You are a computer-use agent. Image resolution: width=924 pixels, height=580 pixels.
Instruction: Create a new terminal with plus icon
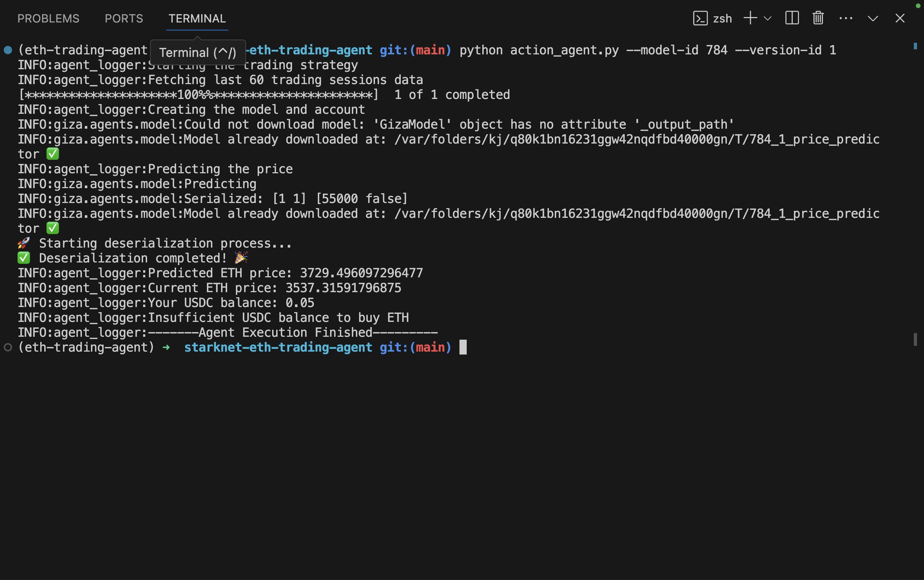750,18
